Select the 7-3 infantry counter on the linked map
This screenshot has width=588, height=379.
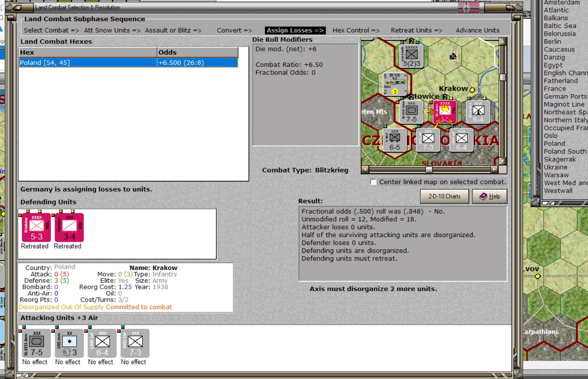pyautogui.click(x=428, y=140)
